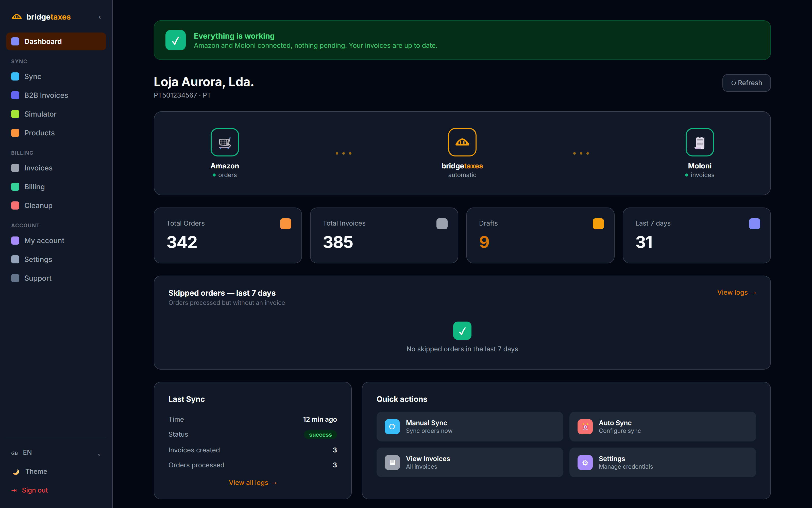This screenshot has width=812, height=508.
Task: Click the orange Products sidebar icon
Action: [x=15, y=133]
